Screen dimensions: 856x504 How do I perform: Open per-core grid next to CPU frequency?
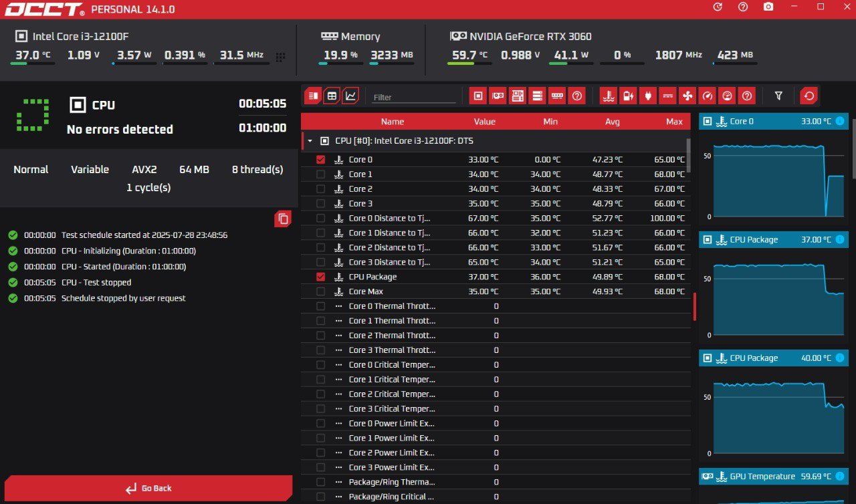pos(280,57)
